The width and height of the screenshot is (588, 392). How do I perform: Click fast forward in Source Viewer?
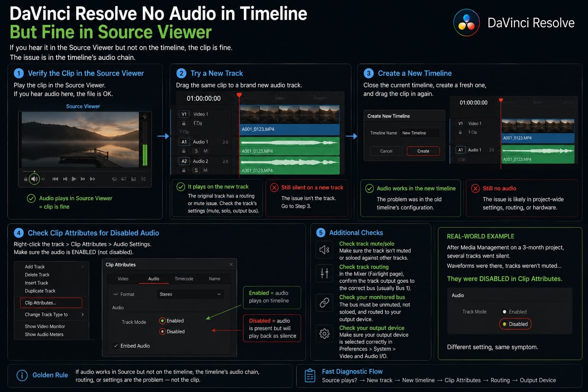pos(83,179)
